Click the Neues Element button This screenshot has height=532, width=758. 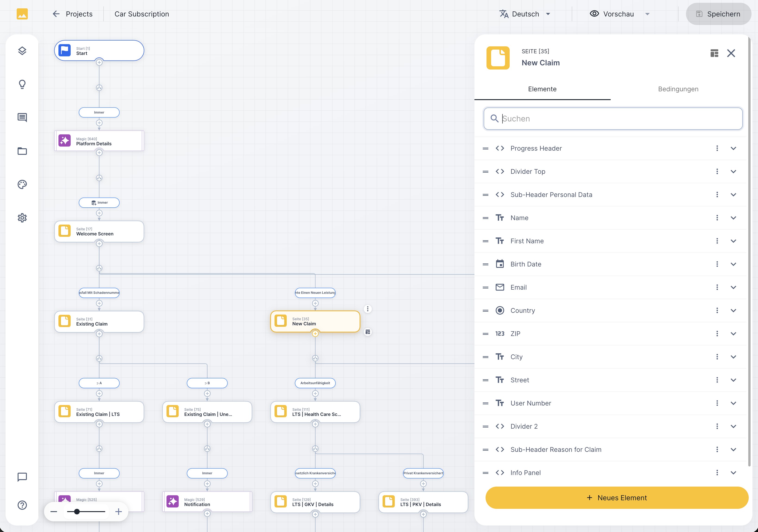pyautogui.click(x=617, y=498)
